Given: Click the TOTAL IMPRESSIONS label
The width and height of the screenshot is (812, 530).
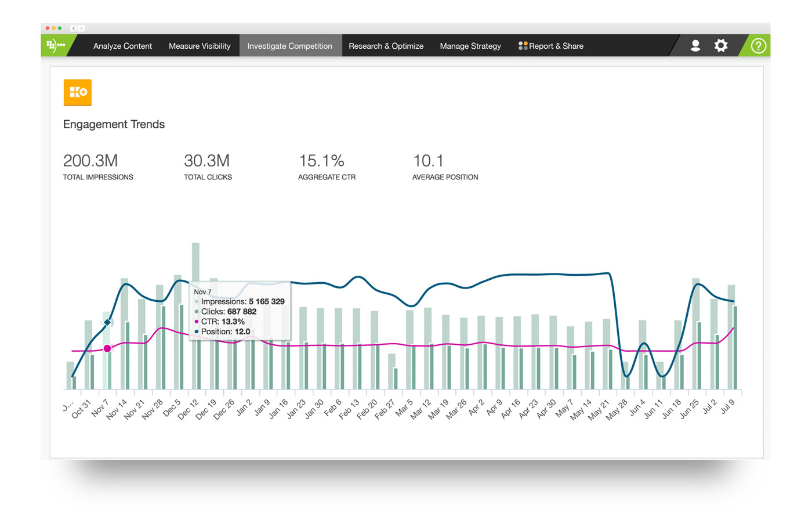Looking at the screenshot, I should point(98,177).
